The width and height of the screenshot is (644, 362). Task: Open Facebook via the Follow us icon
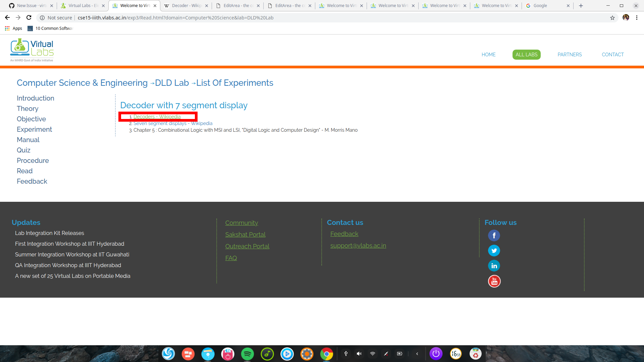coord(494,235)
